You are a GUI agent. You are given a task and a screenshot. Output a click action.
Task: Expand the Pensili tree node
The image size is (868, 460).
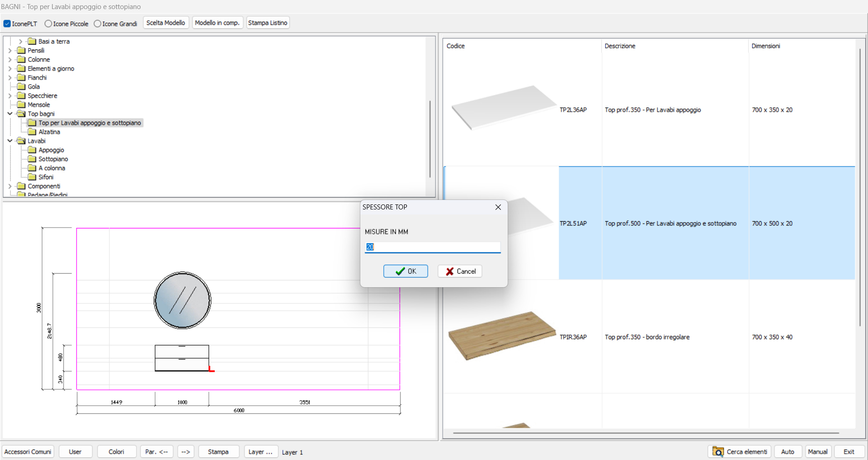pyautogui.click(x=10, y=51)
